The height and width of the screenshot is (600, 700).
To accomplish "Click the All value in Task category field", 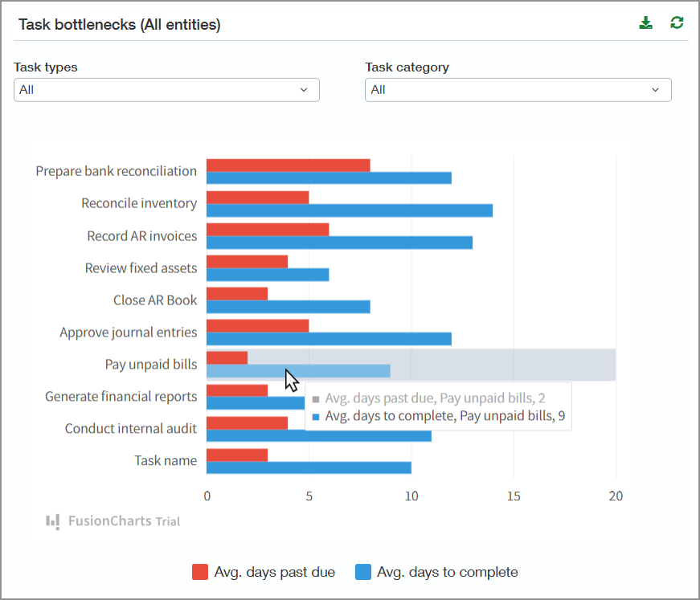I will [x=378, y=90].
